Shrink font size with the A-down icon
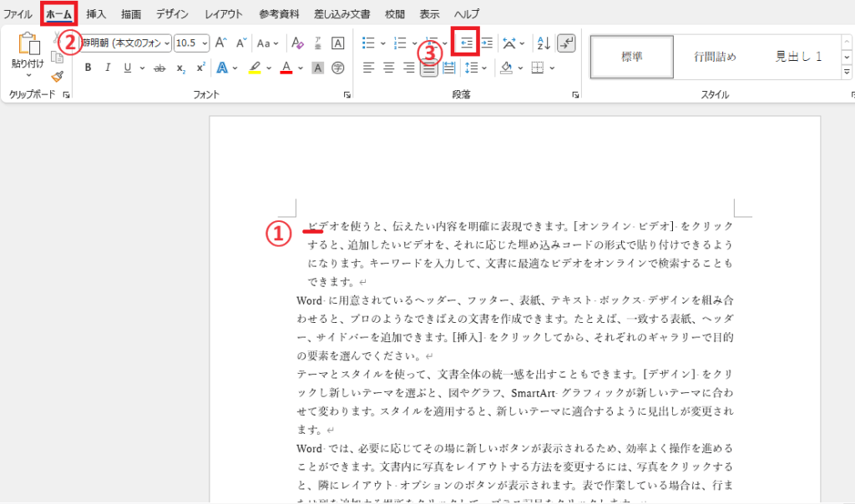This screenshot has height=504, width=855. pos(241,43)
